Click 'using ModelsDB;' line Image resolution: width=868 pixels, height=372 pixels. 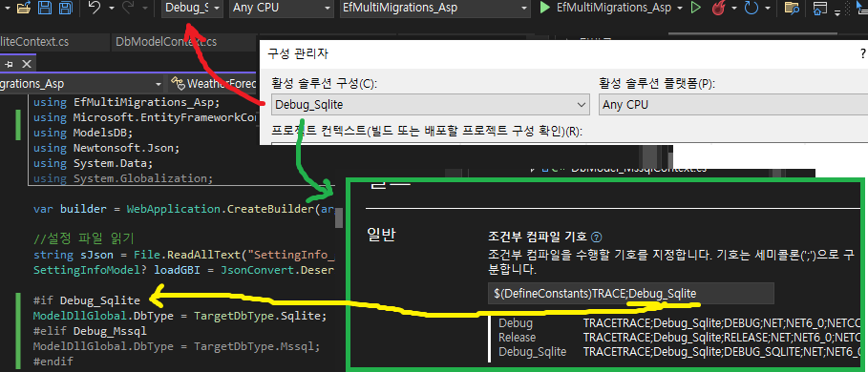83,134
